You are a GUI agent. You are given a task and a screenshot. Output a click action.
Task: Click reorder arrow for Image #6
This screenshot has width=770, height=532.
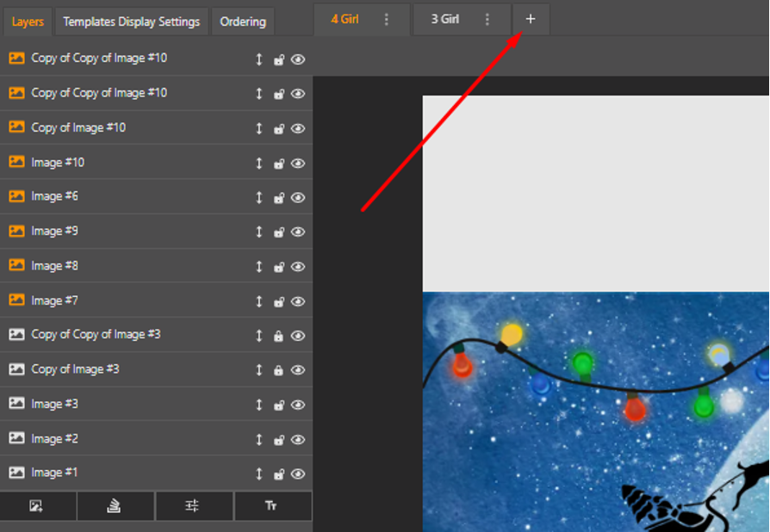(258, 198)
